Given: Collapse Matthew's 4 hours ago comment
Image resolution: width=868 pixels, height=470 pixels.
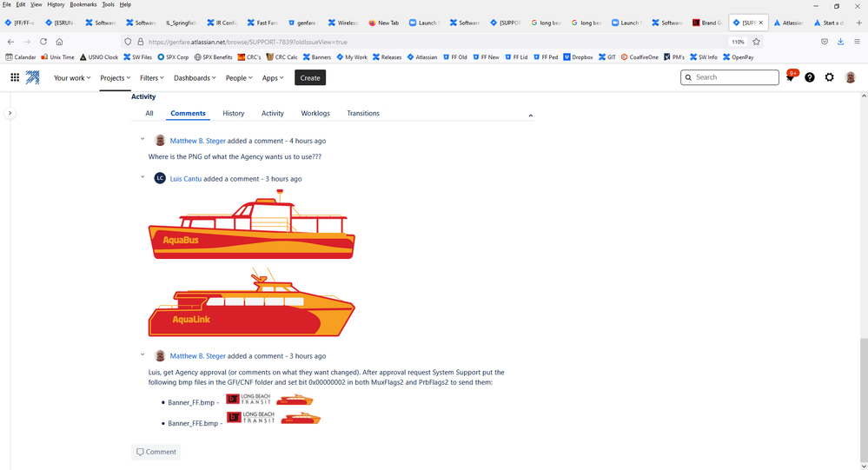Looking at the screenshot, I should click(142, 140).
